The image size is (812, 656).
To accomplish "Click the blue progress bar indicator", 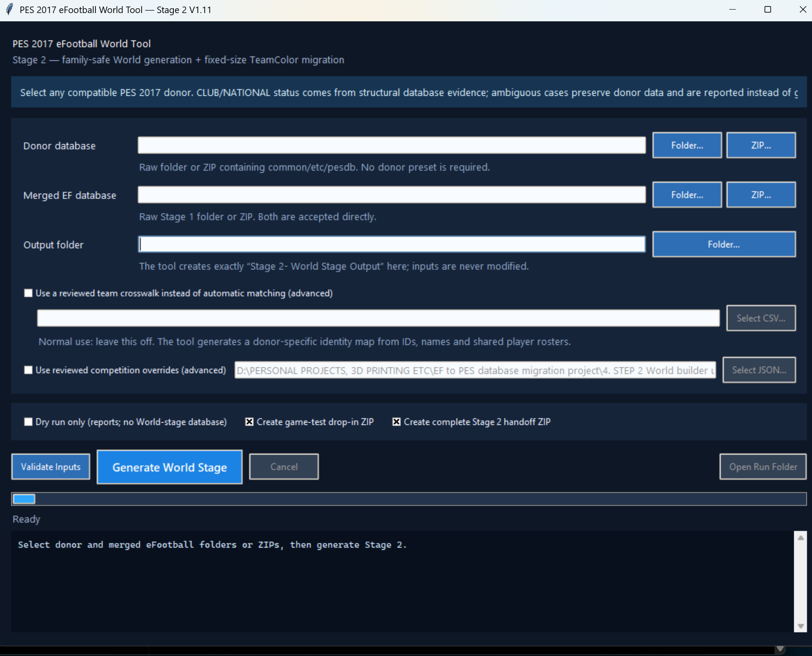I will [x=24, y=499].
